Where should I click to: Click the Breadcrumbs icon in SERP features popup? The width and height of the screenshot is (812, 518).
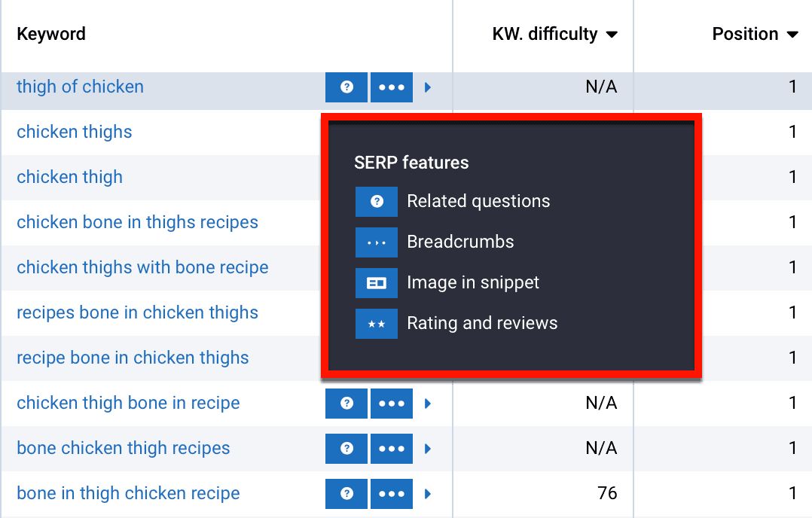(376, 242)
